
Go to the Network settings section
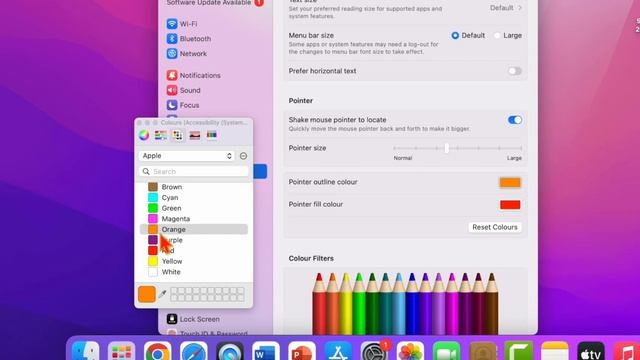[x=187, y=53]
